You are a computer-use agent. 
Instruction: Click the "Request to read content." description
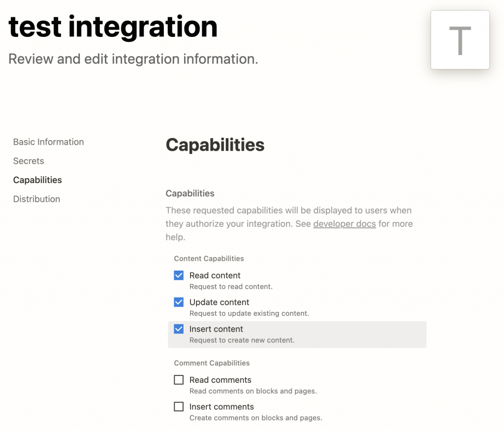point(231,286)
